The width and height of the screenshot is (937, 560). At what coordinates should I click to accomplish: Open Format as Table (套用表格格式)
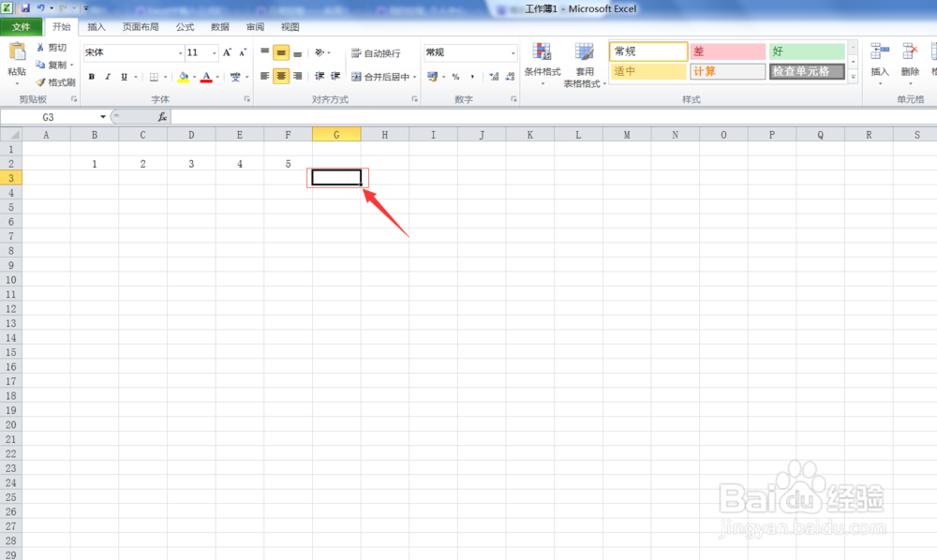(x=585, y=65)
